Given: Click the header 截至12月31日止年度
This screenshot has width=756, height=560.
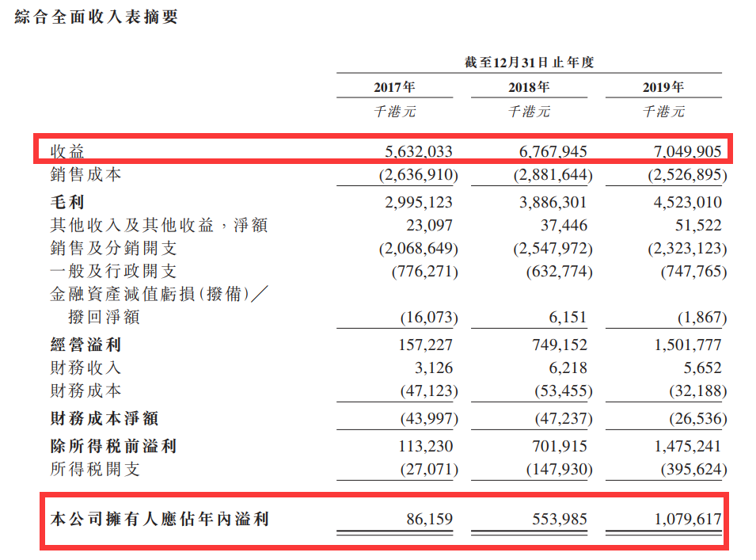Looking at the screenshot, I should [529, 63].
